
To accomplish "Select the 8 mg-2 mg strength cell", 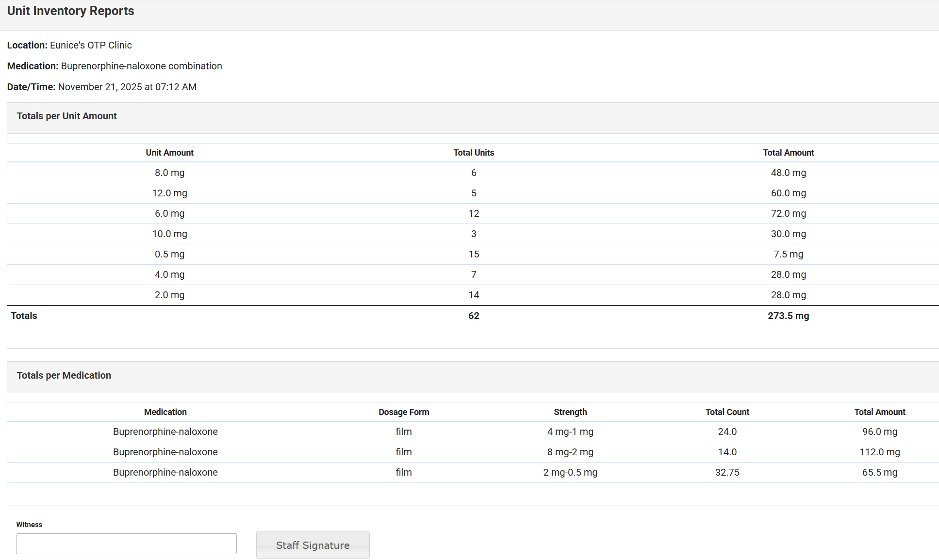I will point(570,452).
